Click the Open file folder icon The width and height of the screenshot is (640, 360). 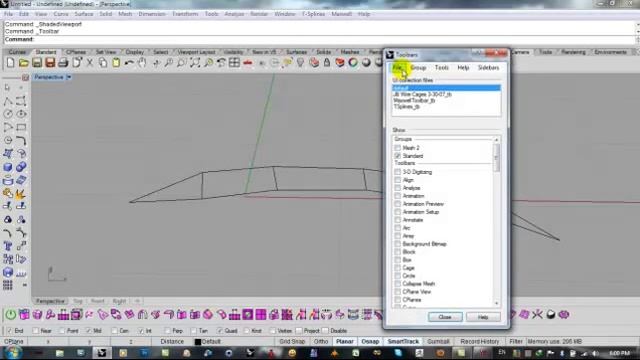(x=24, y=63)
